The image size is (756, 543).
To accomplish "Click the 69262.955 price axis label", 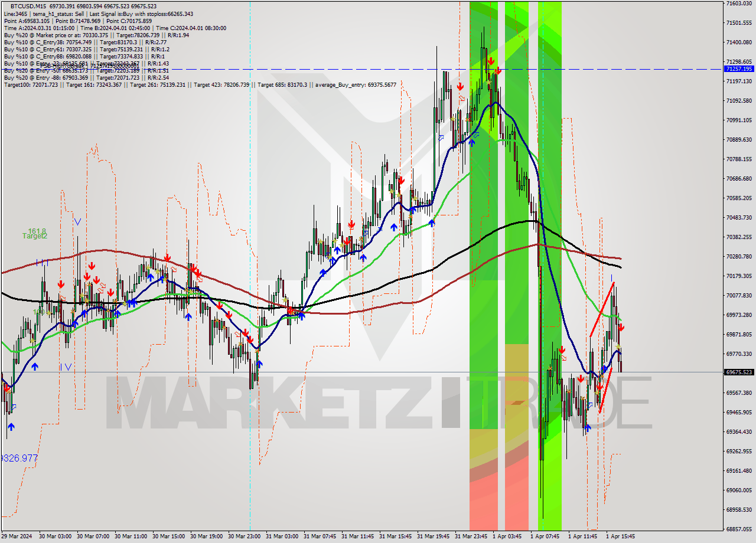I will pyautogui.click(x=739, y=451).
